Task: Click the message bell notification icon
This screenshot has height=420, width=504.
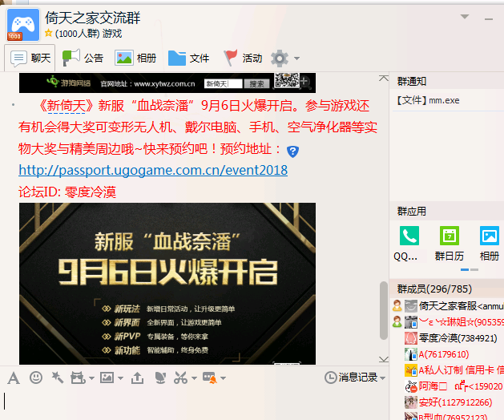Action: coord(210,378)
